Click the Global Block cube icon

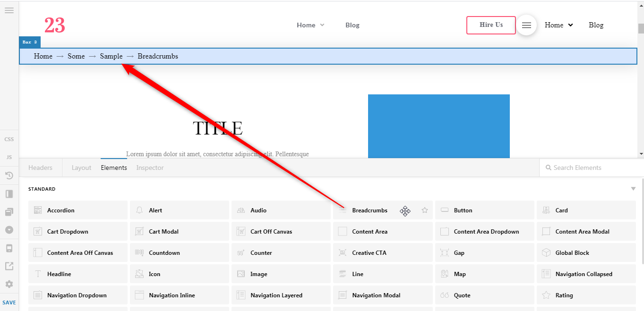coord(546,253)
